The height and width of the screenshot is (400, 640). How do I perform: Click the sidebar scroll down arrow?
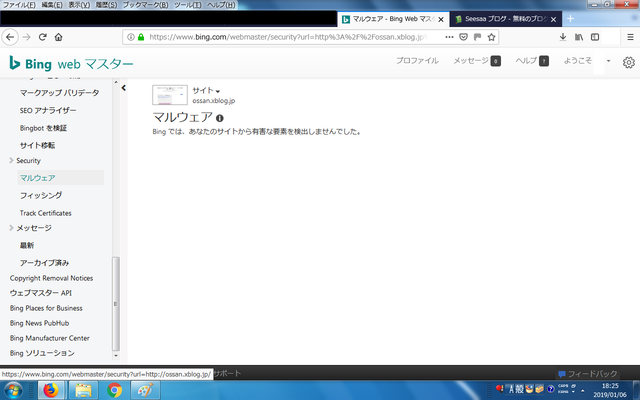(116, 356)
